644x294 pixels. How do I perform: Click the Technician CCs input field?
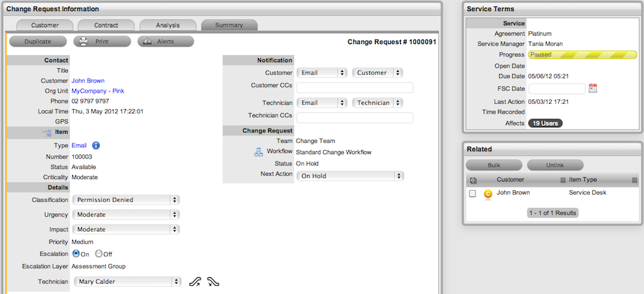(355, 118)
